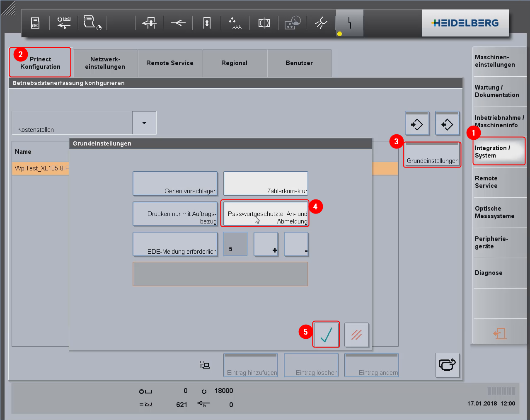Click the import arrow-into-diamond button

pos(417,123)
